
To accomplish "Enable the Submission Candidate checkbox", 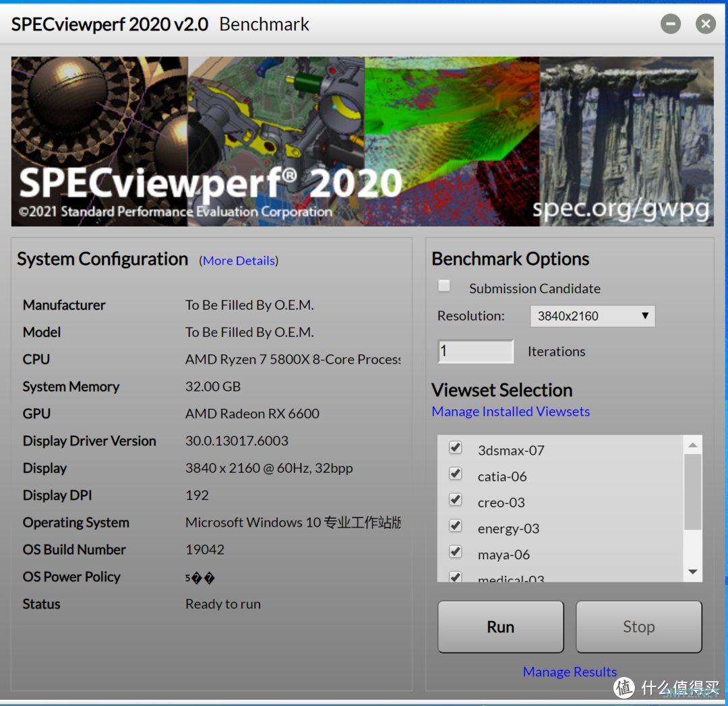I will tap(444, 286).
